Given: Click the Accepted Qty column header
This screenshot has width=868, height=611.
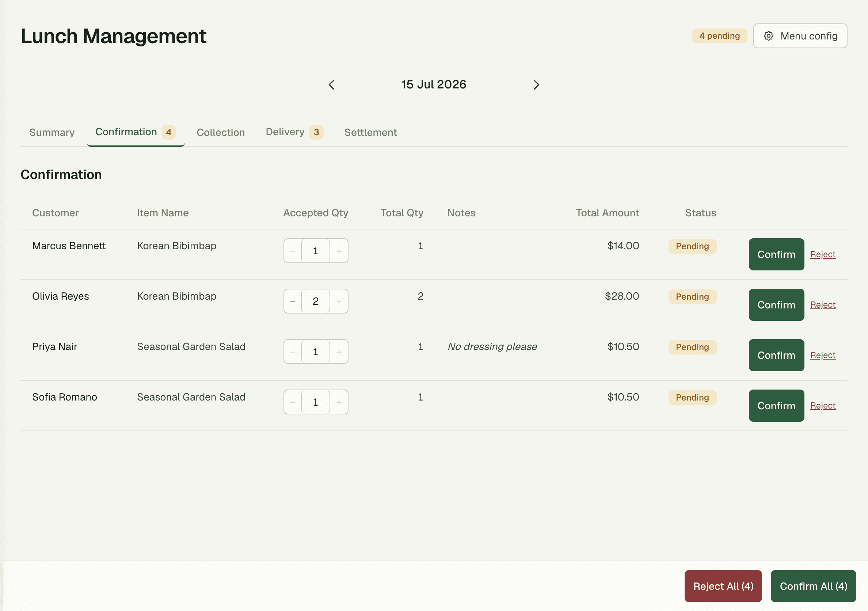Looking at the screenshot, I should point(316,213).
